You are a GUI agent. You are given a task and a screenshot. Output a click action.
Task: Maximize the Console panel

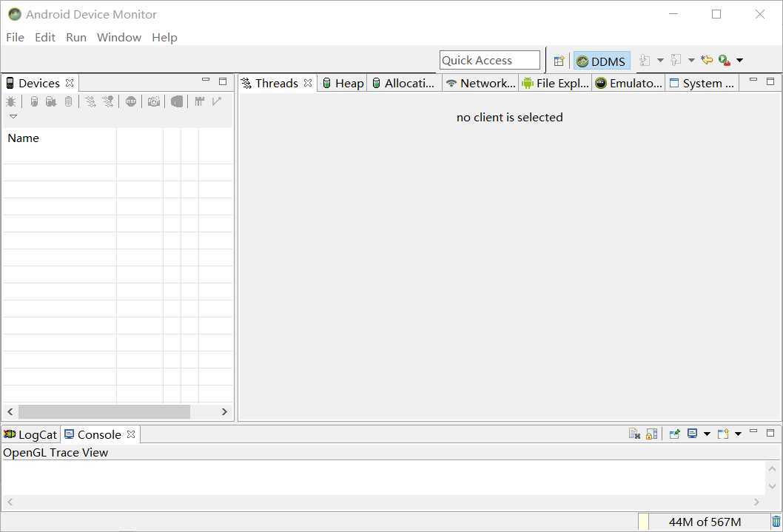click(x=770, y=433)
